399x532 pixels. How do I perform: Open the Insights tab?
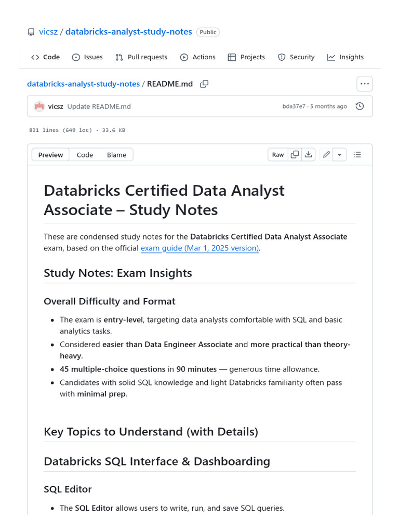(x=345, y=57)
